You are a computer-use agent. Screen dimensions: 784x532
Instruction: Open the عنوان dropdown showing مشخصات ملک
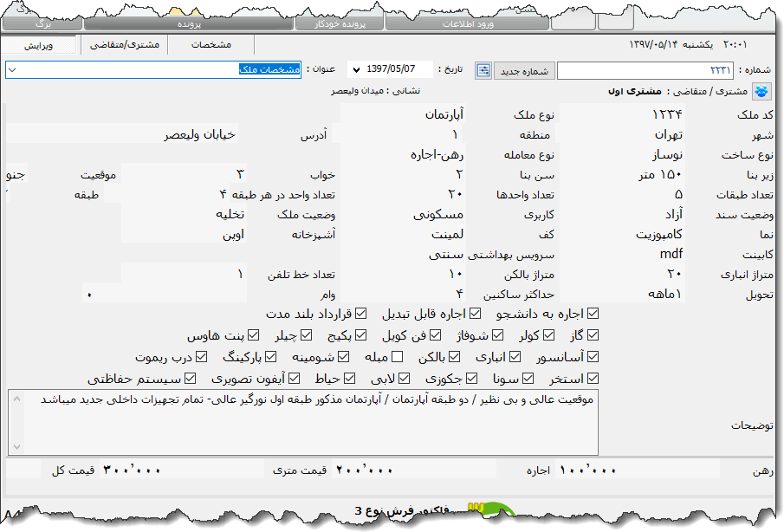(x=10, y=69)
